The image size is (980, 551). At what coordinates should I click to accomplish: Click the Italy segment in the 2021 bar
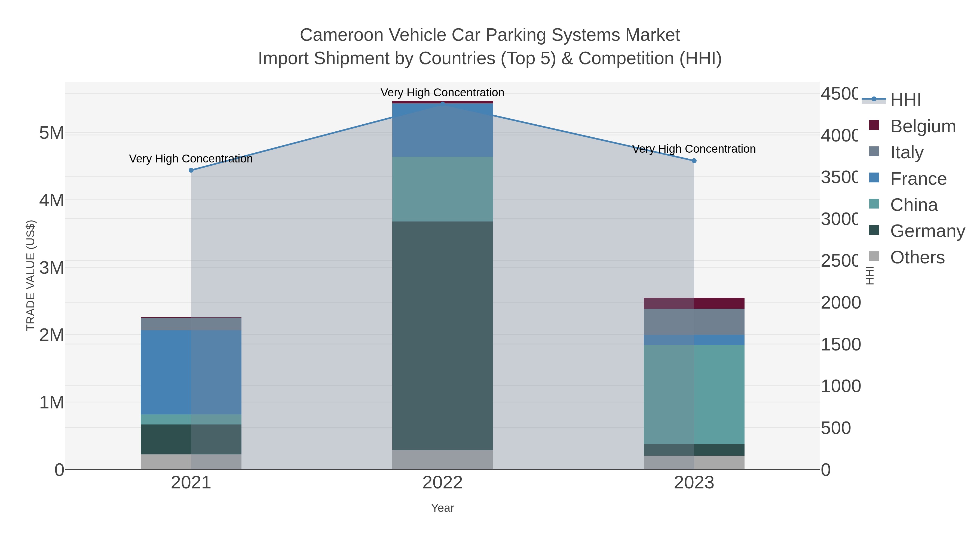pyautogui.click(x=191, y=324)
